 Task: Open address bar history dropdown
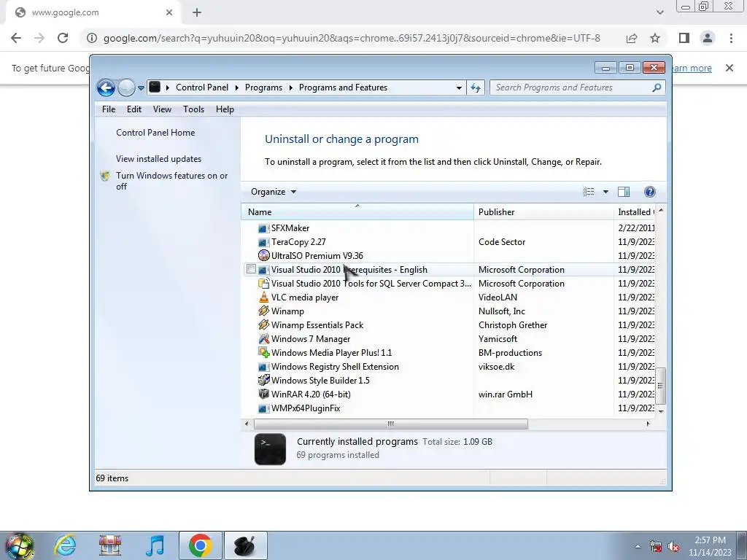coord(459,87)
